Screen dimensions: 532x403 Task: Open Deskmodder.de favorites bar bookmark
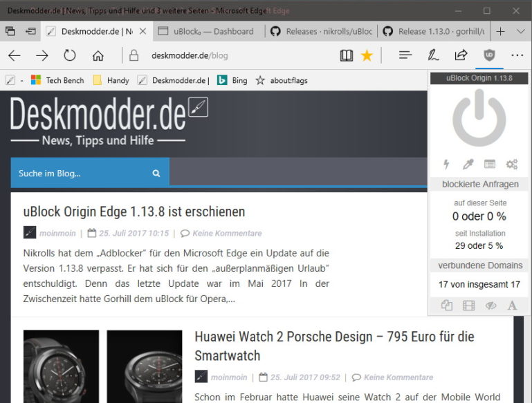tap(174, 80)
